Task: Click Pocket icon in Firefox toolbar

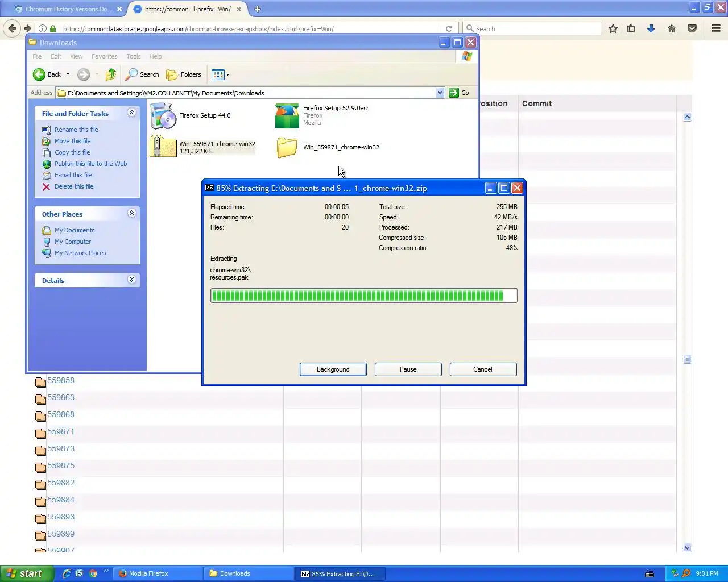Action: pyautogui.click(x=692, y=28)
